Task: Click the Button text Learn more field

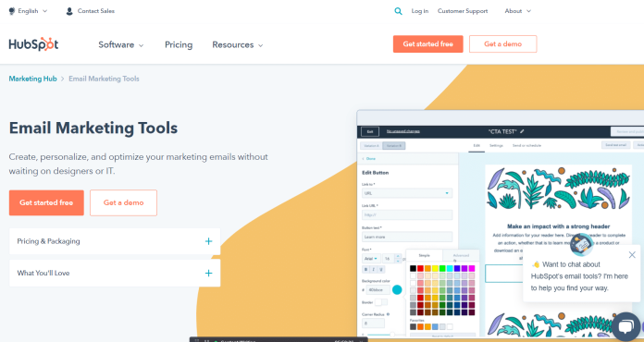Action: coord(407,237)
